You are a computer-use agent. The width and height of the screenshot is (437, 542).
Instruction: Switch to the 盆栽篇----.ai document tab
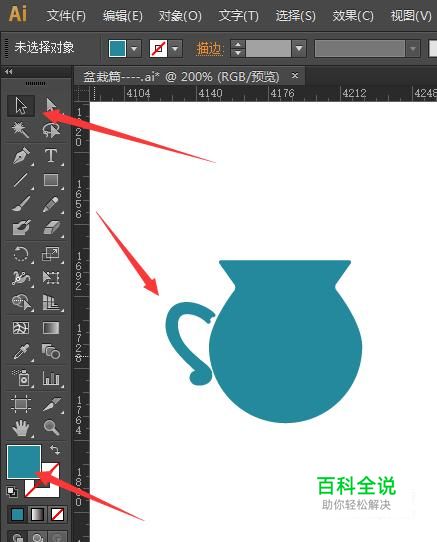(x=181, y=76)
